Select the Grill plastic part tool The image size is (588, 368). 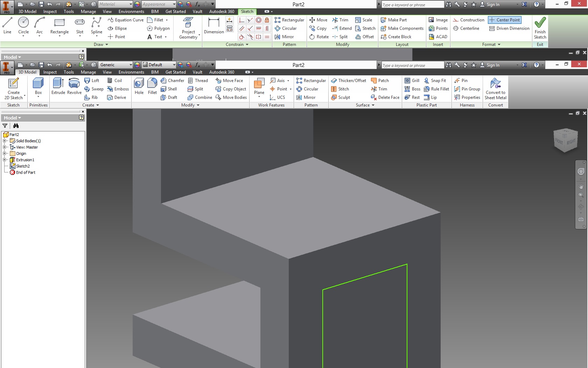point(412,81)
